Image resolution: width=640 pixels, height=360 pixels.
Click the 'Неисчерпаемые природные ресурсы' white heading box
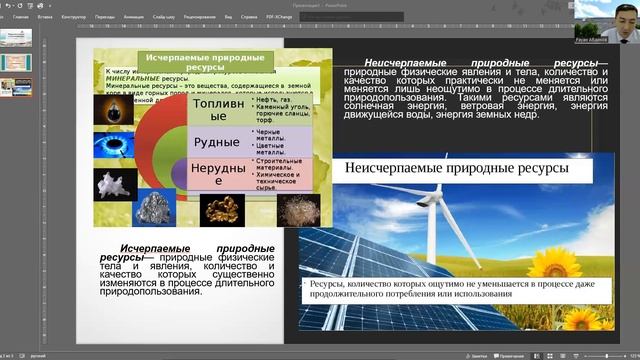click(462, 171)
